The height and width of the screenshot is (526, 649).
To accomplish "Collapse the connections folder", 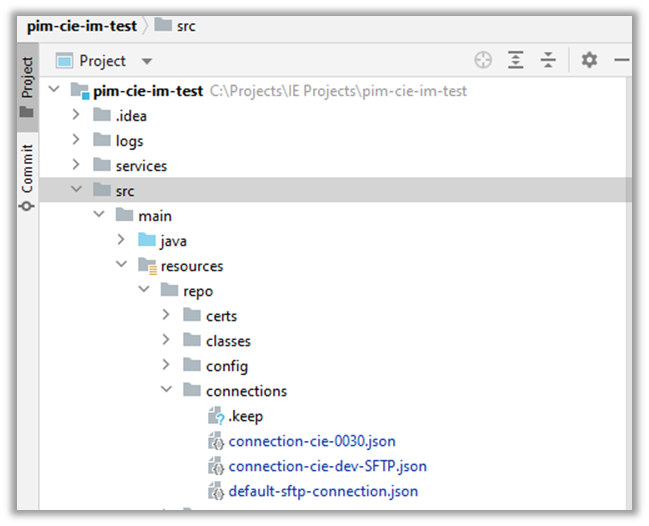I will click(166, 391).
